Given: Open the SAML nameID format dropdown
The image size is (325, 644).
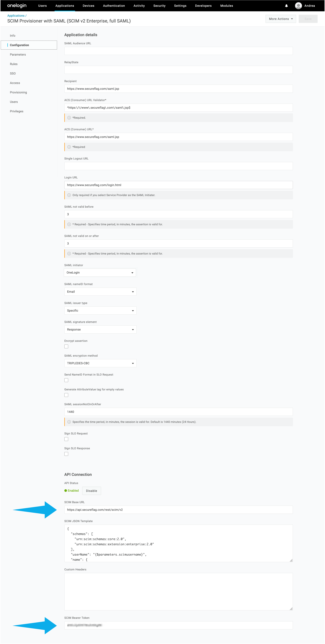Looking at the screenshot, I should point(100,291).
